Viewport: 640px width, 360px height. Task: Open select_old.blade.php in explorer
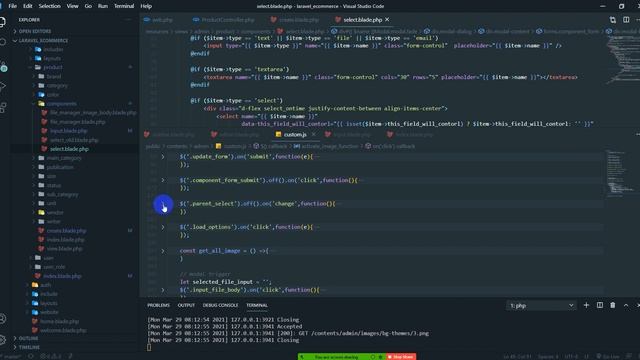[74, 140]
